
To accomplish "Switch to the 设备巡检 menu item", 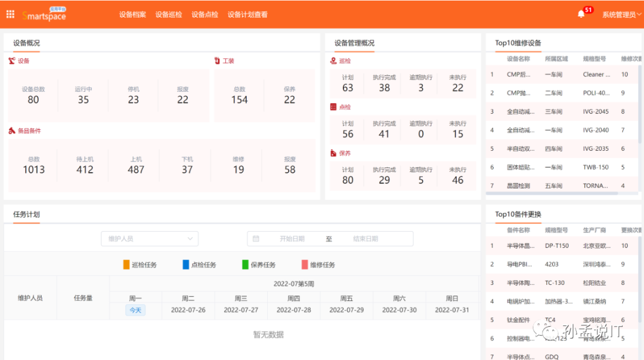I will coord(168,14).
